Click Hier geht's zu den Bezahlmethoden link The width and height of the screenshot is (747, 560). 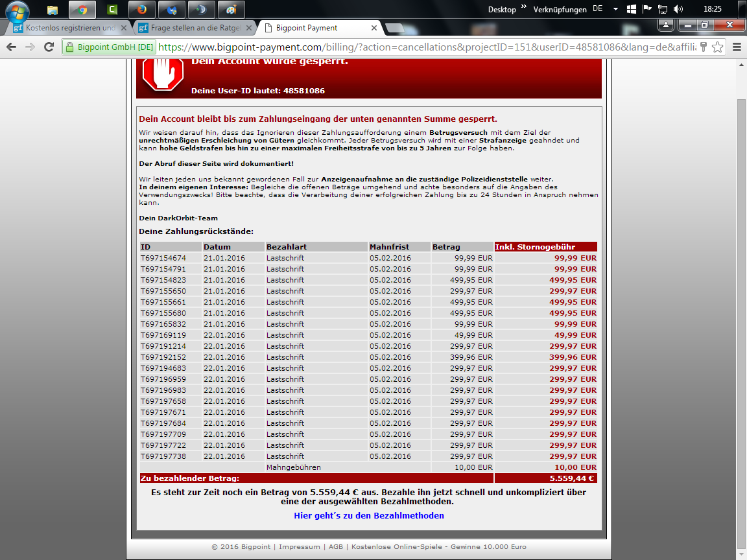click(369, 516)
